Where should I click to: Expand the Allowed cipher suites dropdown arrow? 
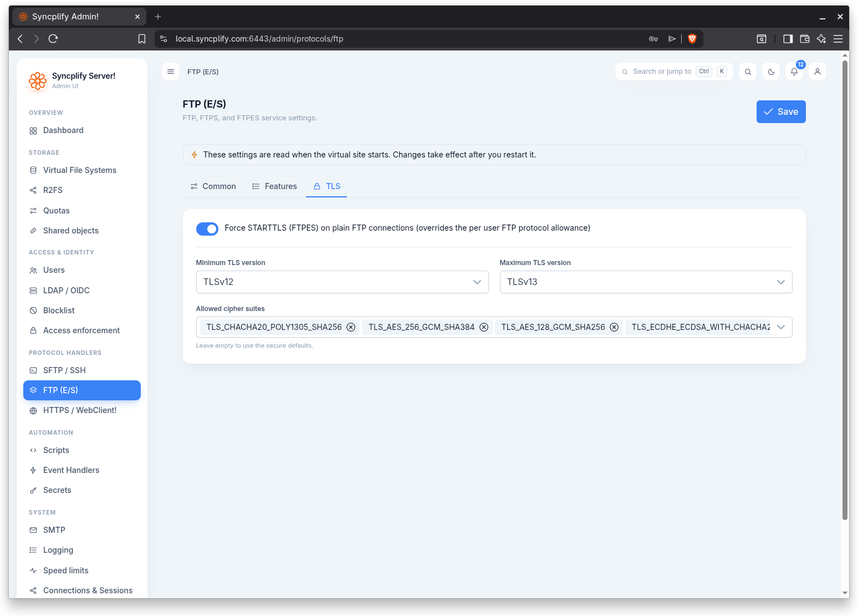(x=781, y=327)
